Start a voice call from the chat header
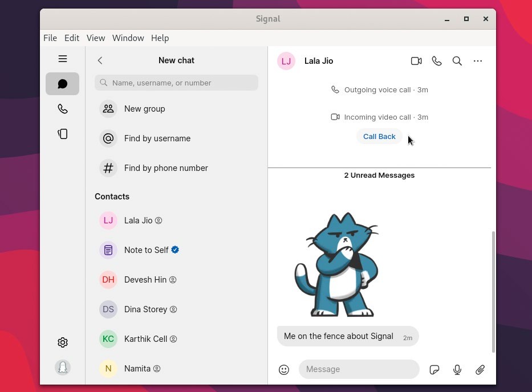Viewport: 532px width, 392px height. (x=437, y=61)
